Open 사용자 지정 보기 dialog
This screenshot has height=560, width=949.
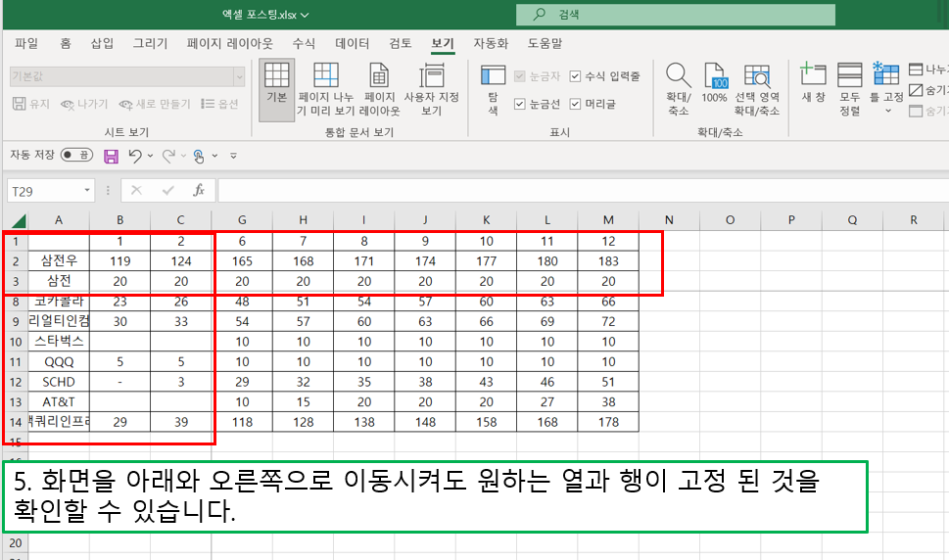(x=432, y=90)
